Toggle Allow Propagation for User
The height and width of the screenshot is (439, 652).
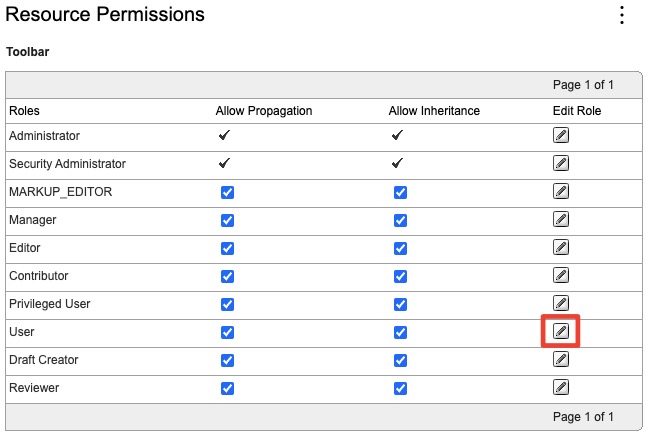(227, 333)
